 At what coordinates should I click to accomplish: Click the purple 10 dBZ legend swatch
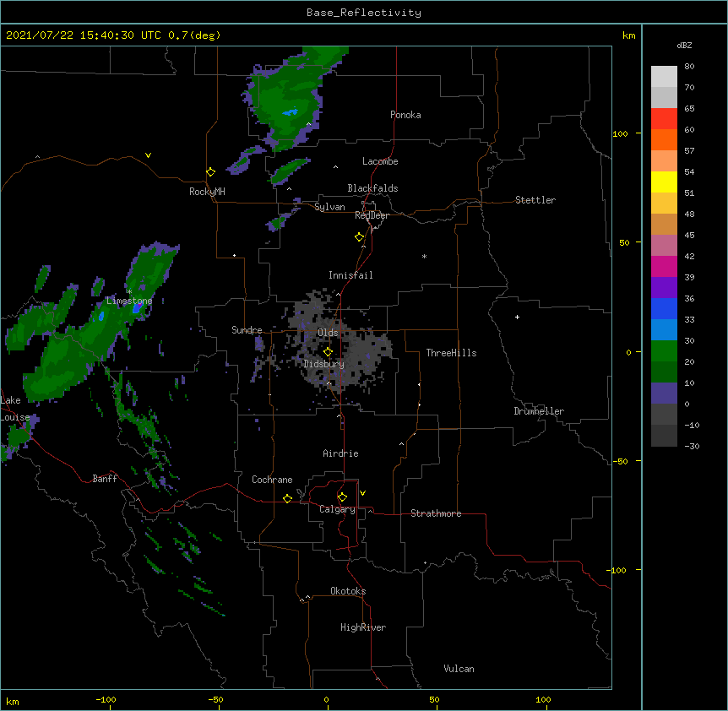click(664, 393)
